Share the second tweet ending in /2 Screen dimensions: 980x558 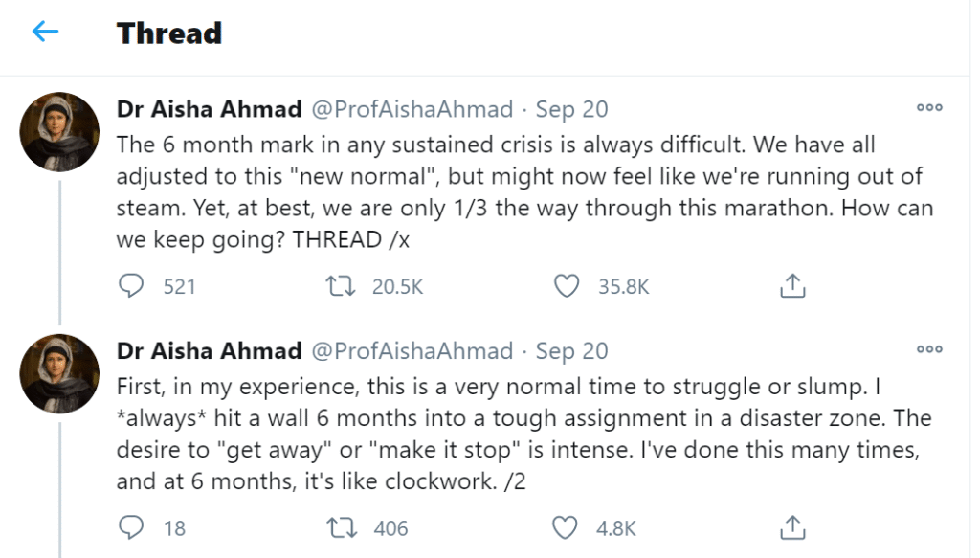coord(791,527)
